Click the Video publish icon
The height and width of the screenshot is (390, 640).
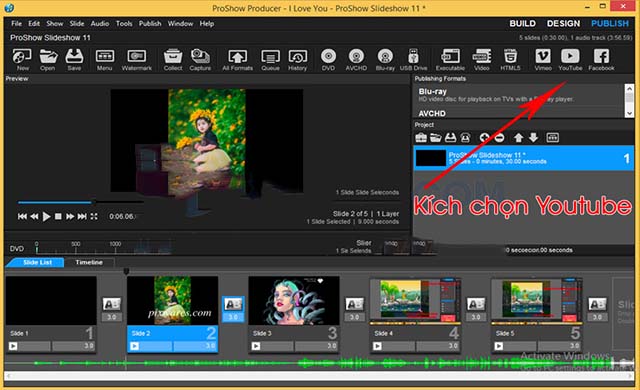click(482, 60)
